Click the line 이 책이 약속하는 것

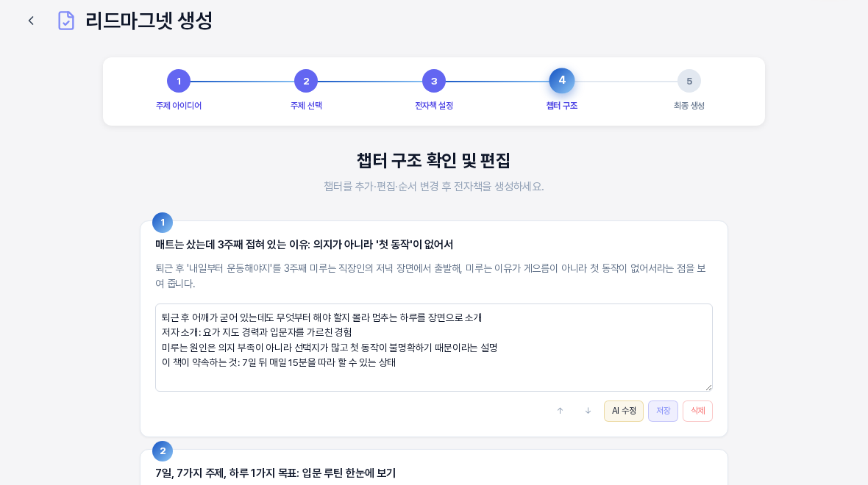(x=279, y=362)
